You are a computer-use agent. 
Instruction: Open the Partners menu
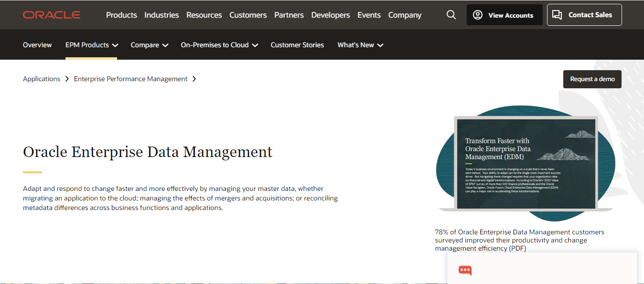point(289,15)
